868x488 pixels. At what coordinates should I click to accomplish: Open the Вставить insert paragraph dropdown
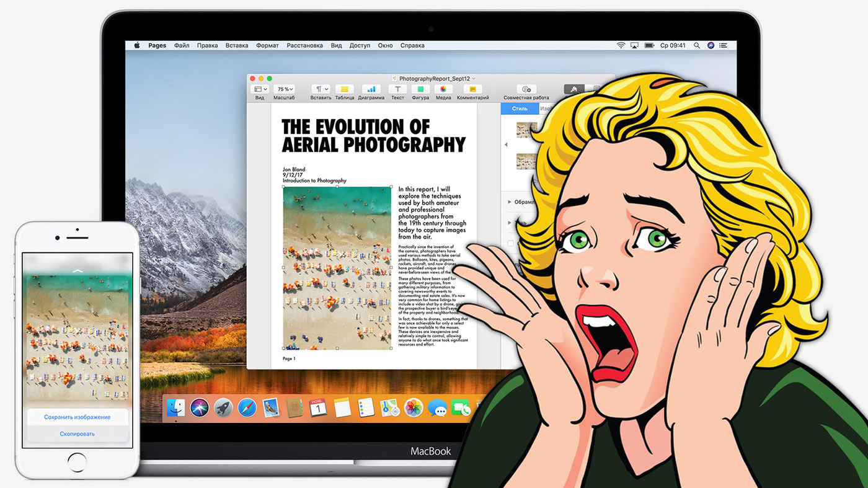point(321,90)
